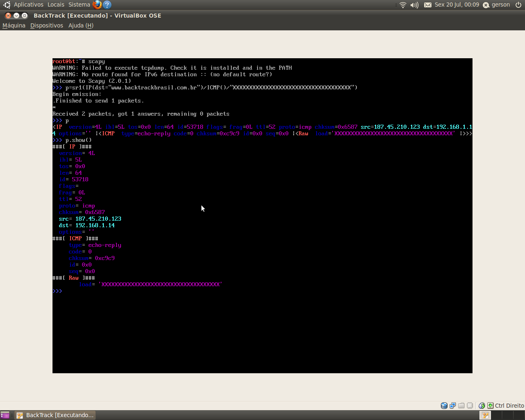The height and width of the screenshot is (420, 525).
Task: Open the Máquina menu
Action: (14, 25)
